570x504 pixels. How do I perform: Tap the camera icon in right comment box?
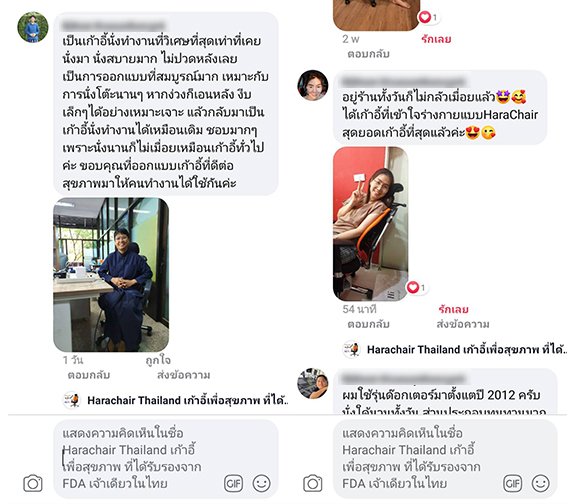click(313, 483)
